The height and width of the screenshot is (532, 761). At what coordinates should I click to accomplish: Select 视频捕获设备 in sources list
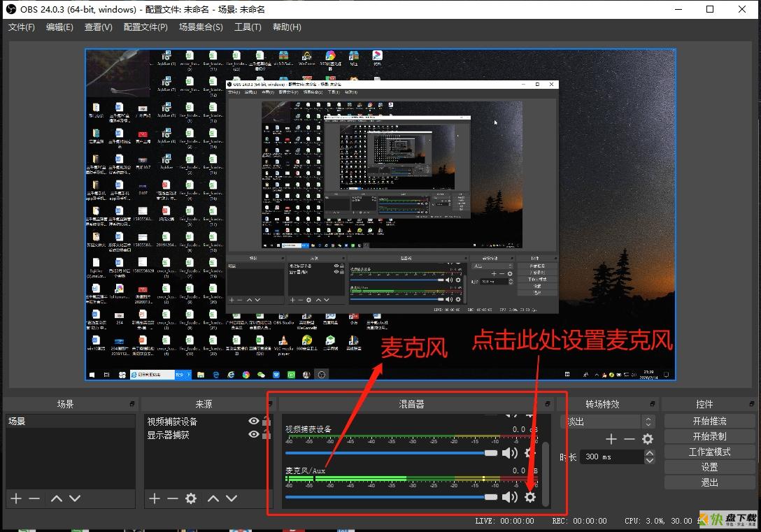[172, 422]
